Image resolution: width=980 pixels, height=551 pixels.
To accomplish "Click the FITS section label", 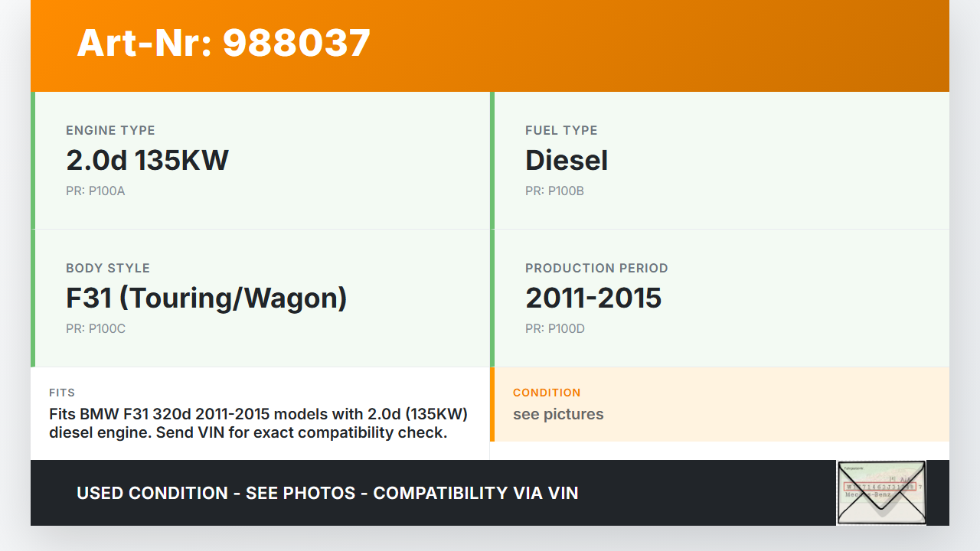I will 62,393.
